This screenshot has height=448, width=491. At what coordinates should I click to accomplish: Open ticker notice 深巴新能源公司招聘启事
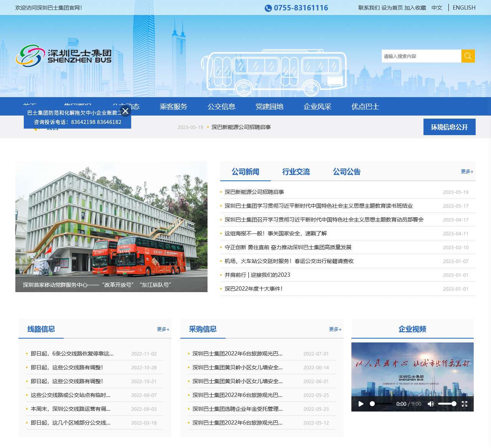click(241, 127)
